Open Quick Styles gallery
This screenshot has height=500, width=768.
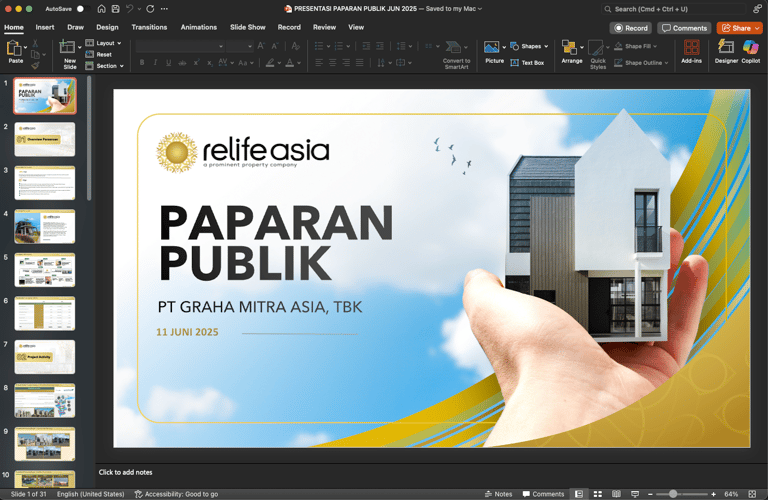click(598, 55)
